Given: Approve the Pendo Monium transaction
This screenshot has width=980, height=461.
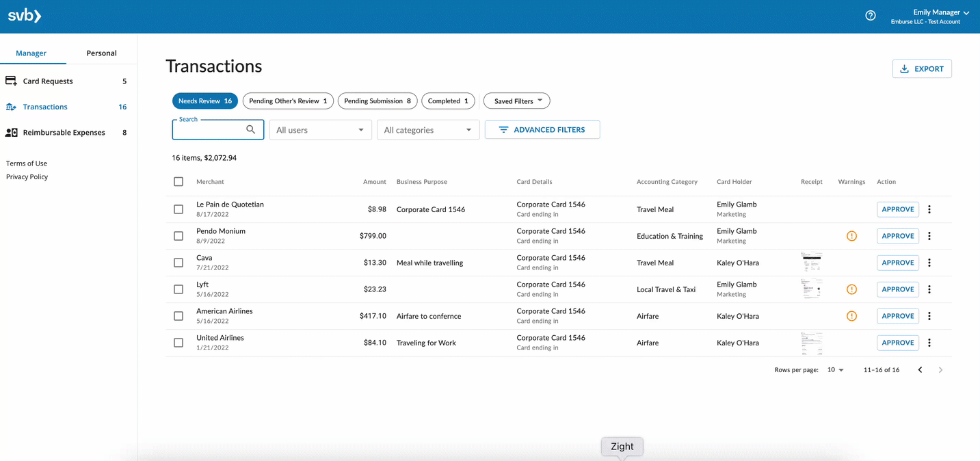Looking at the screenshot, I should pos(898,236).
